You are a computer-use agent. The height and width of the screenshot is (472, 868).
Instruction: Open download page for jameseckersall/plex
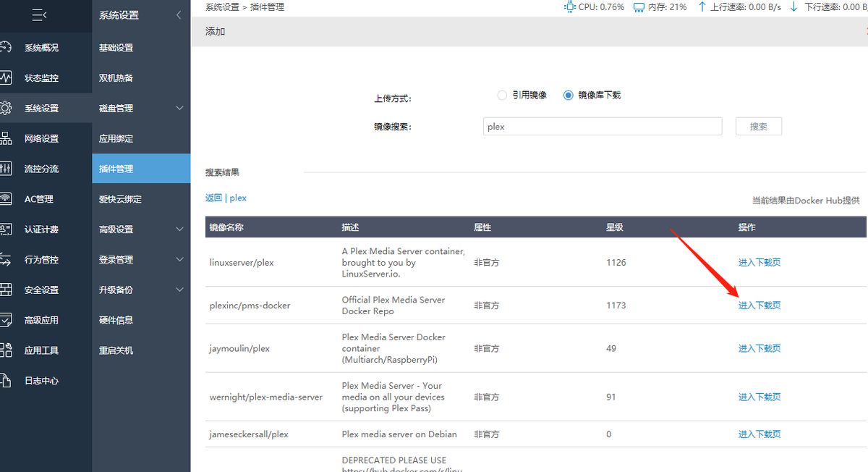(759, 434)
